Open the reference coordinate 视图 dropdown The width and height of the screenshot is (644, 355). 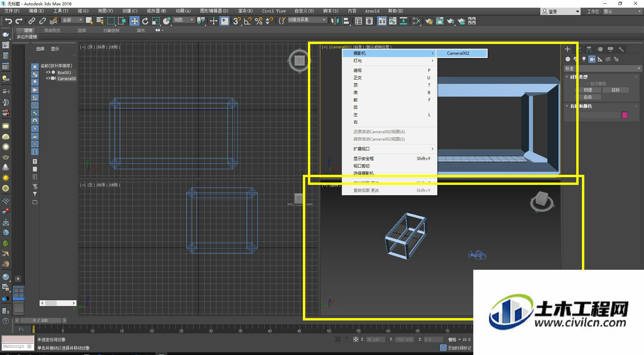pyautogui.click(x=184, y=20)
